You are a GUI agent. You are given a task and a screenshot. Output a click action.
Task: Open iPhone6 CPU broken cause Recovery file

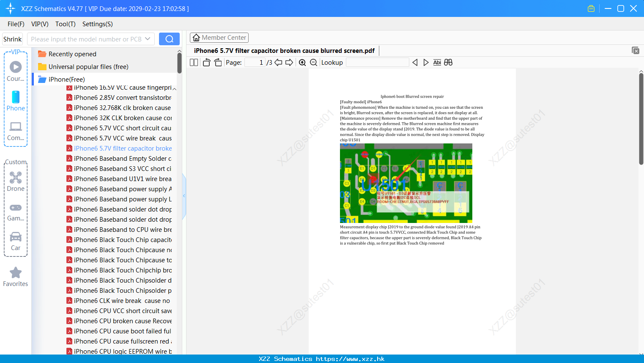point(119,321)
